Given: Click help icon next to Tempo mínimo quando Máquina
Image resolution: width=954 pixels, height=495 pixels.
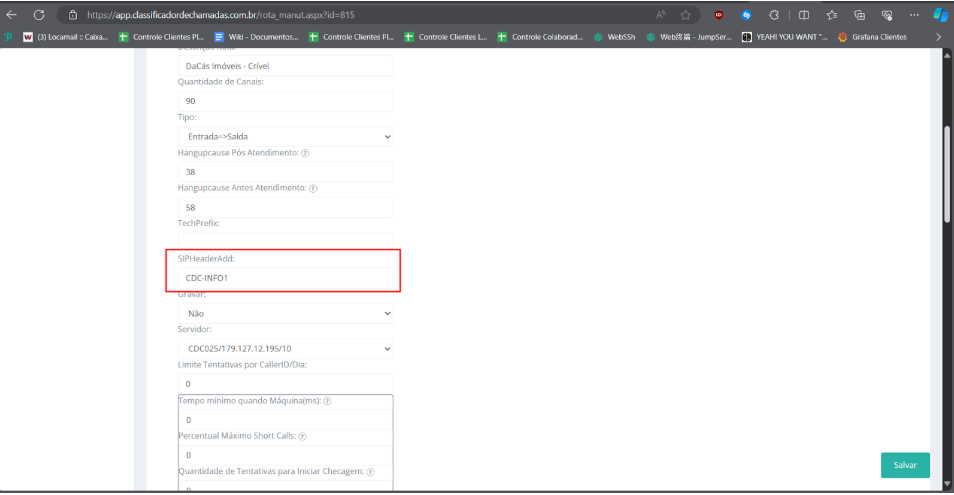Looking at the screenshot, I should [x=327, y=401].
